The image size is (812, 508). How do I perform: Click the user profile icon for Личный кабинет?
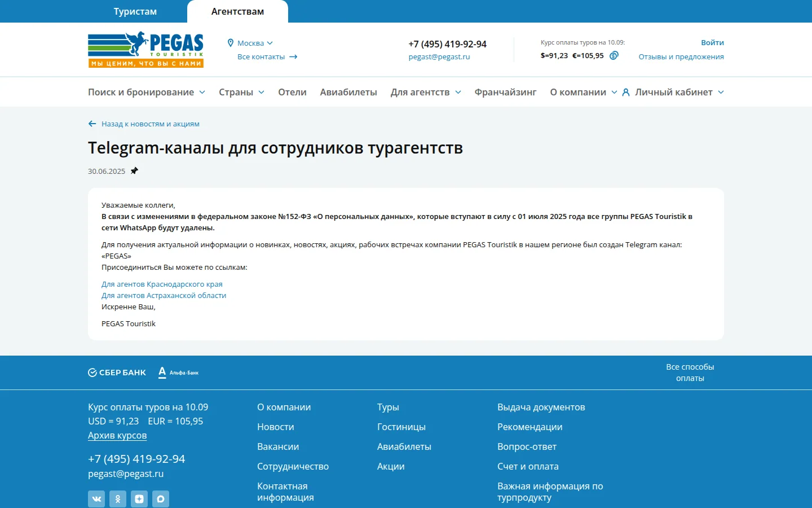point(626,92)
